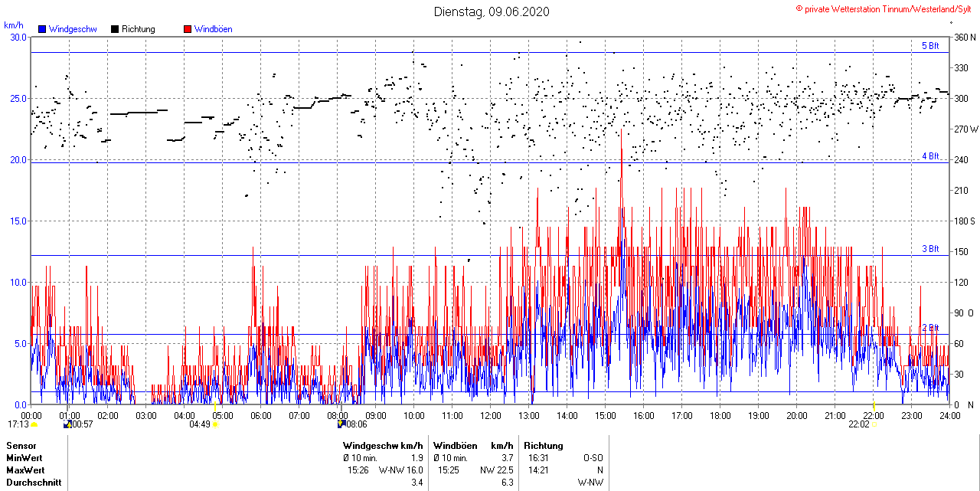Click the 04:49 sunrise time label

(x=200, y=424)
